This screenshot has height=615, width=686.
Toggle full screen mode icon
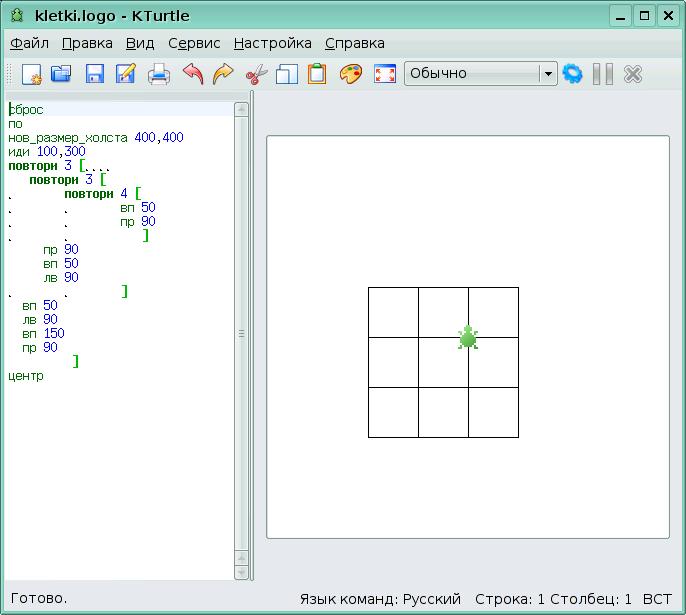[385, 74]
